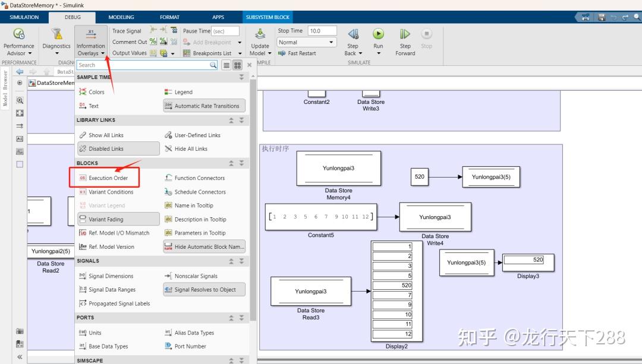Screen dimensions: 642x364
Task: Click the Step Back icon
Action: [x=353, y=34]
